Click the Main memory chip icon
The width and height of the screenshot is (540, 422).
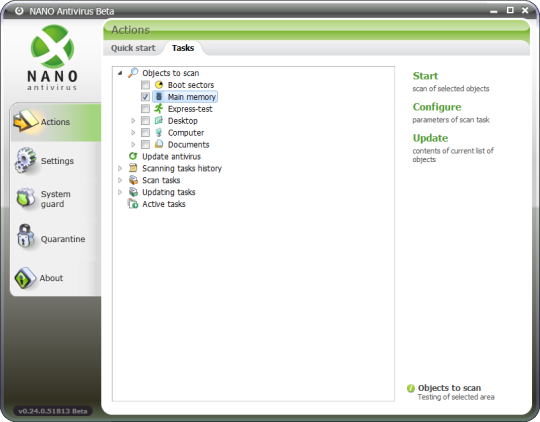coord(159,96)
